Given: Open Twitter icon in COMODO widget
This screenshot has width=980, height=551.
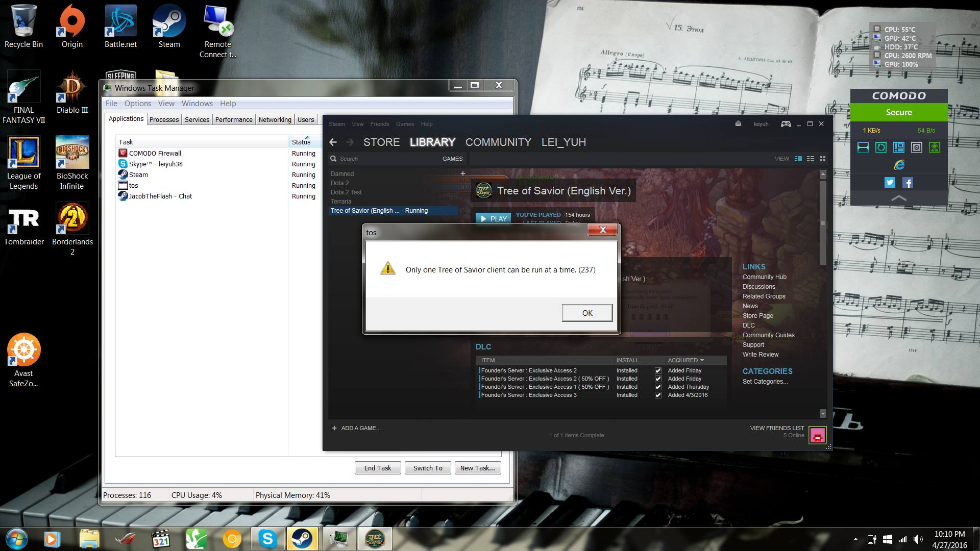Looking at the screenshot, I should [890, 182].
